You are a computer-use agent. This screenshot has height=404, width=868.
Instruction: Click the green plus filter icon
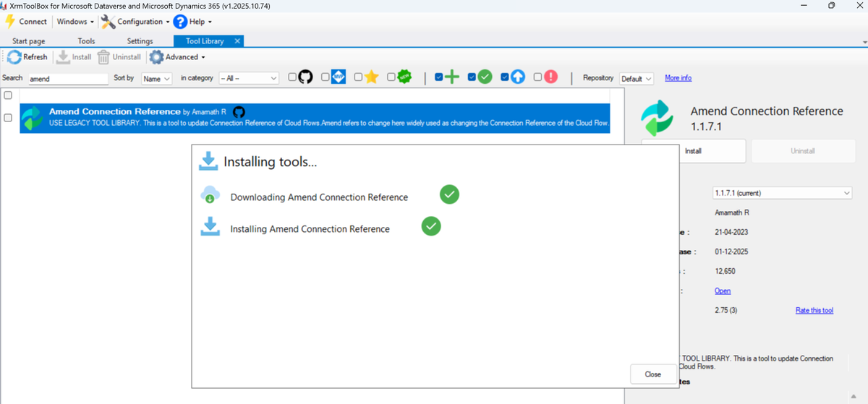click(452, 77)
